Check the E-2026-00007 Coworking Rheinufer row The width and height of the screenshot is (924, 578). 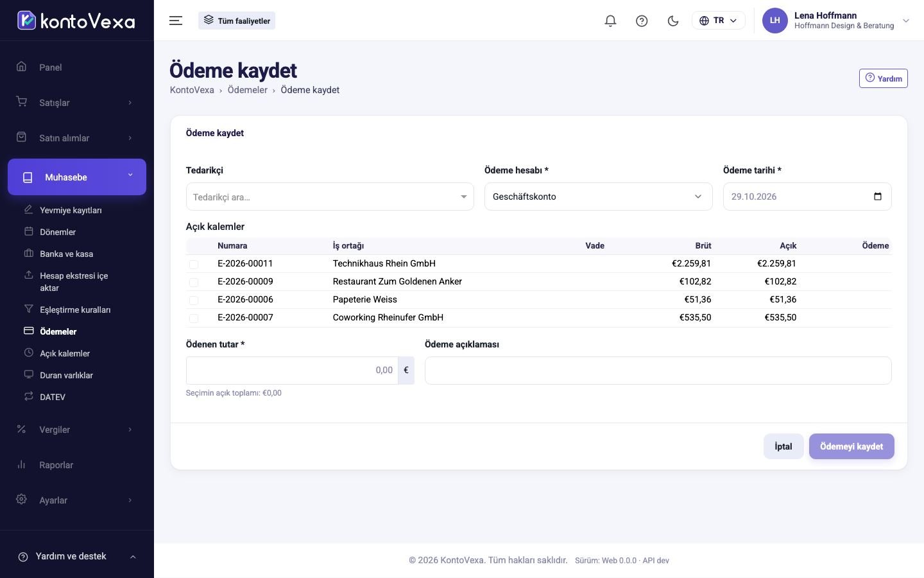click(x=194, y=318)
